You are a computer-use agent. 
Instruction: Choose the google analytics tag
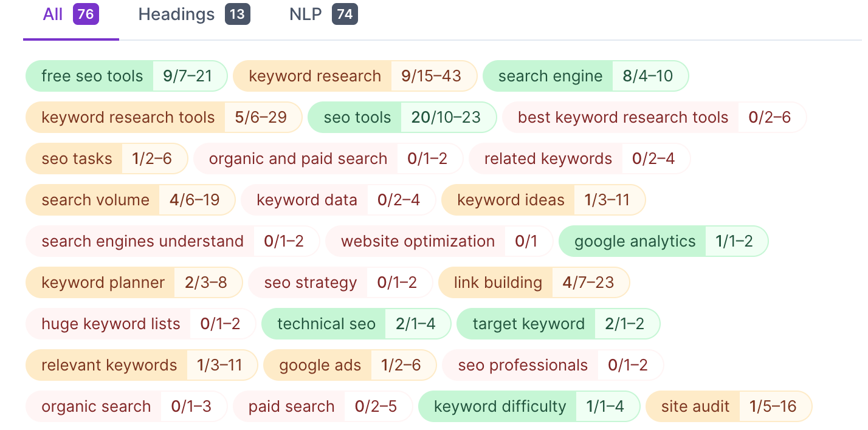(664, 241)
